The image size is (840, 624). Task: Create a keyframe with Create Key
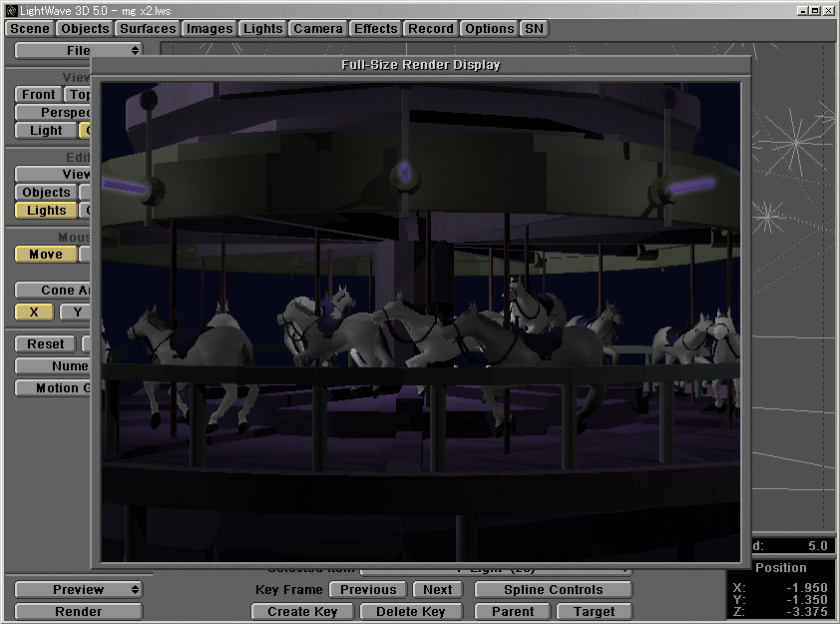tap(301, 610)
